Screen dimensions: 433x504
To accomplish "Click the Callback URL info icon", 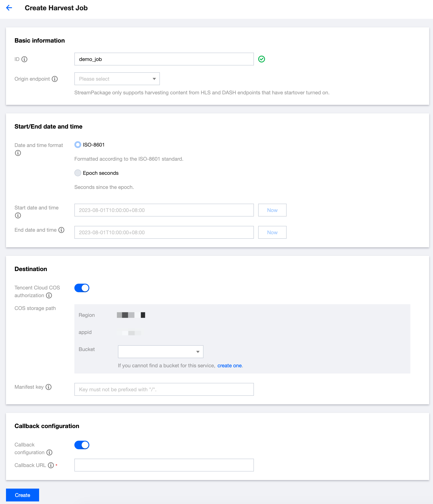I will [x=51, y=465].
